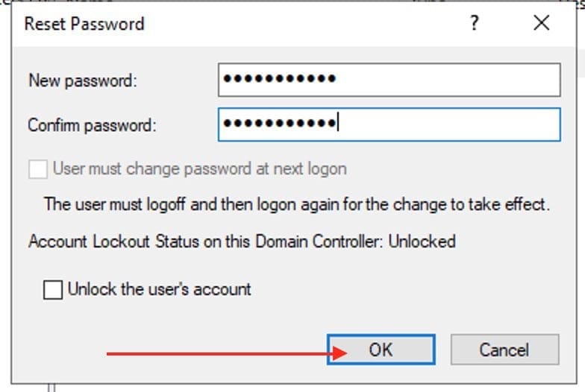Click the "Confirm password:" label

(92, 125)
